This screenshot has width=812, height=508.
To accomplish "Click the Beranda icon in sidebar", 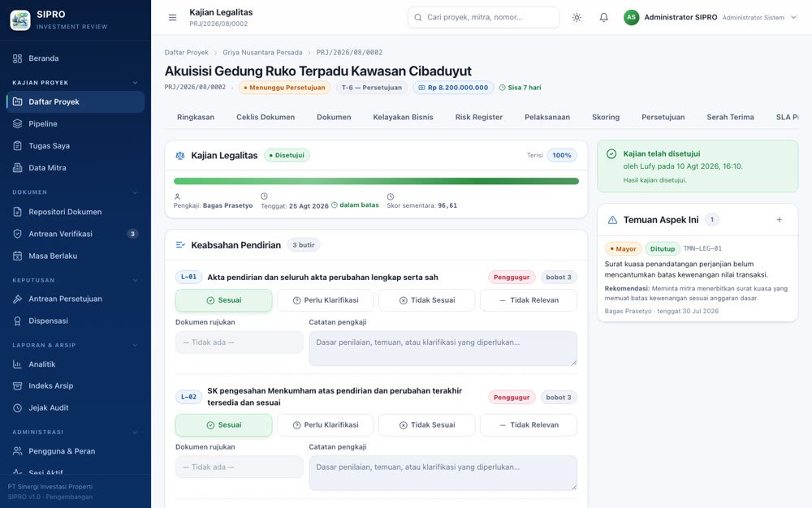I will coord(18,58).
